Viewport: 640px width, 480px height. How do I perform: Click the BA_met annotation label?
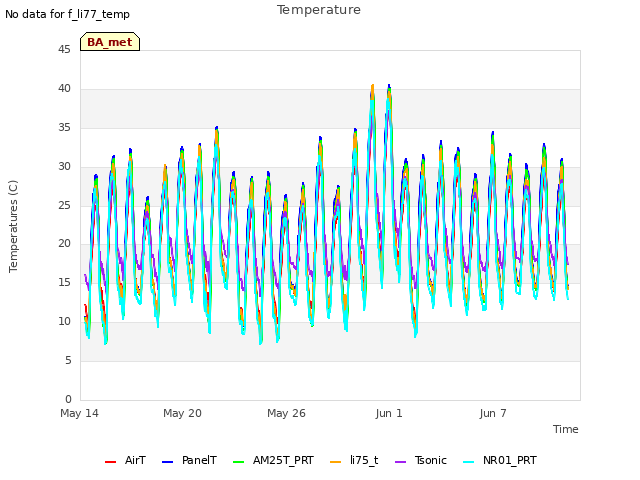pos(110,42)
